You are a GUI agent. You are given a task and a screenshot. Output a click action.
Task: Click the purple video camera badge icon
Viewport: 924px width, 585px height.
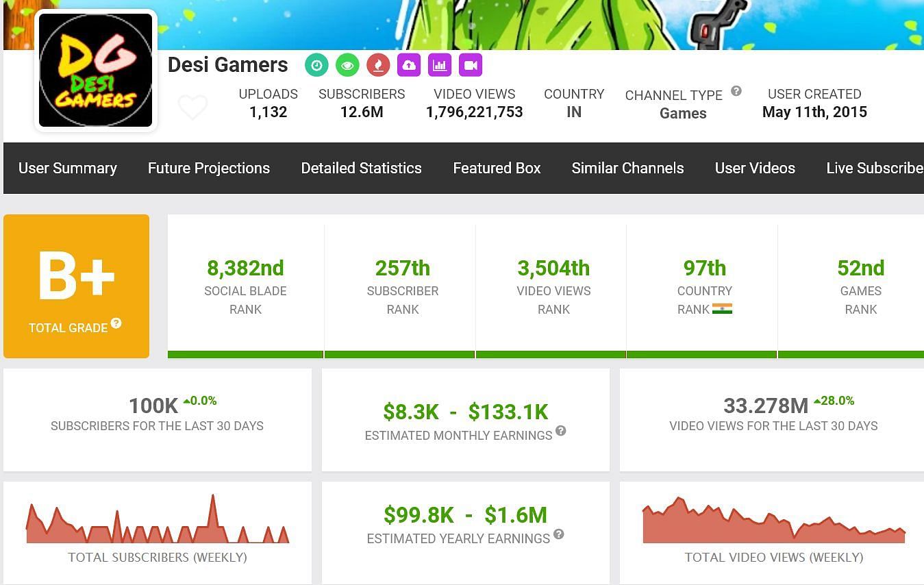(471, 65)
